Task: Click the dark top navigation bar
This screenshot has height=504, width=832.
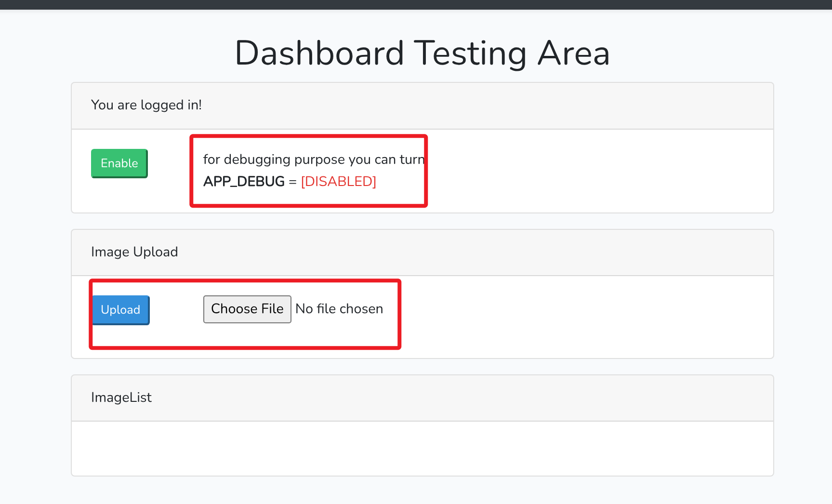Action: pos(416,4)
